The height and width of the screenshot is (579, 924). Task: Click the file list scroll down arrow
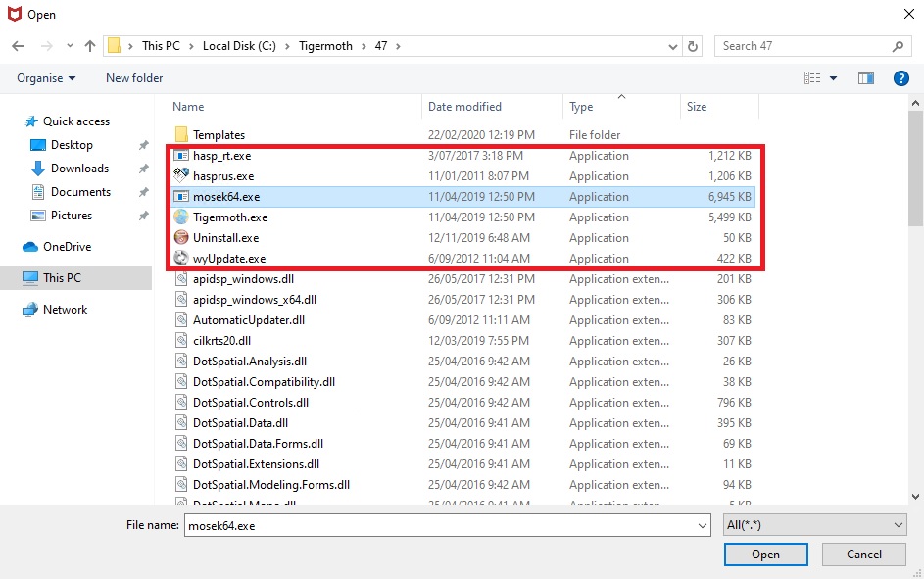click(915, 497)
